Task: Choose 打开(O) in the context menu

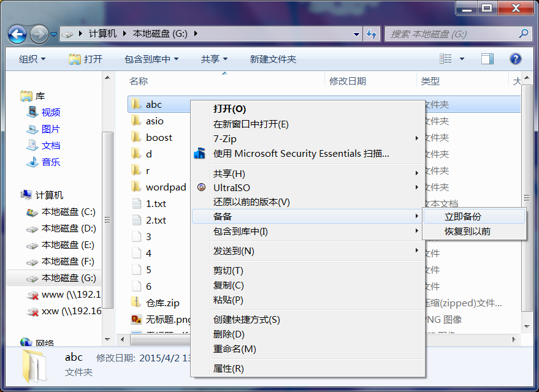Action: (229, 109)
